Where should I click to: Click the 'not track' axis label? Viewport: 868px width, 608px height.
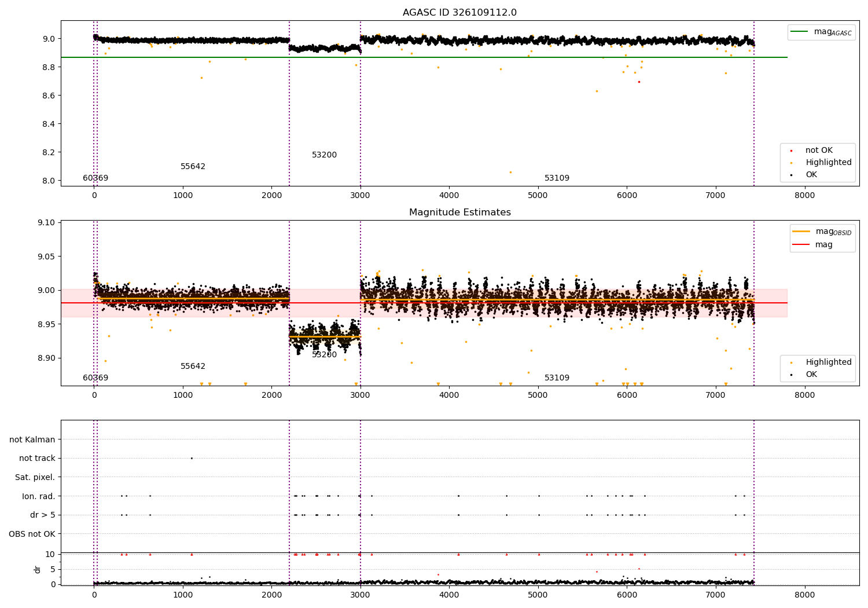(37, 458)
